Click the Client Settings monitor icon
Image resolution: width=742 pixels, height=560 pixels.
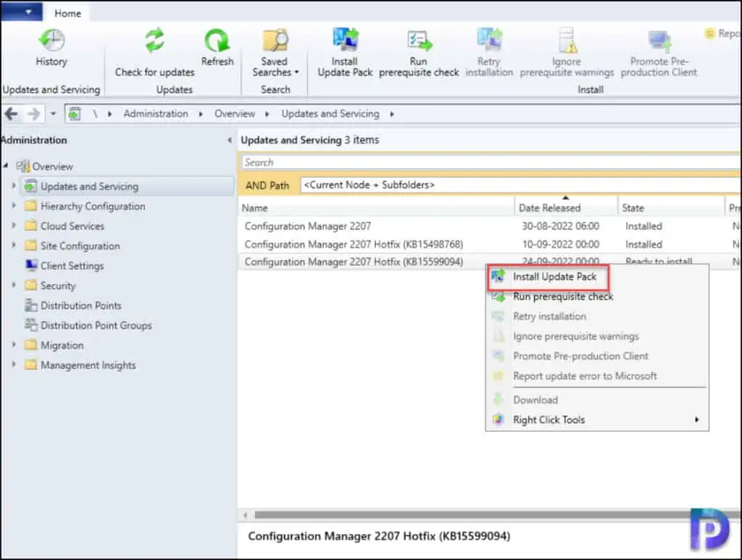31,265
